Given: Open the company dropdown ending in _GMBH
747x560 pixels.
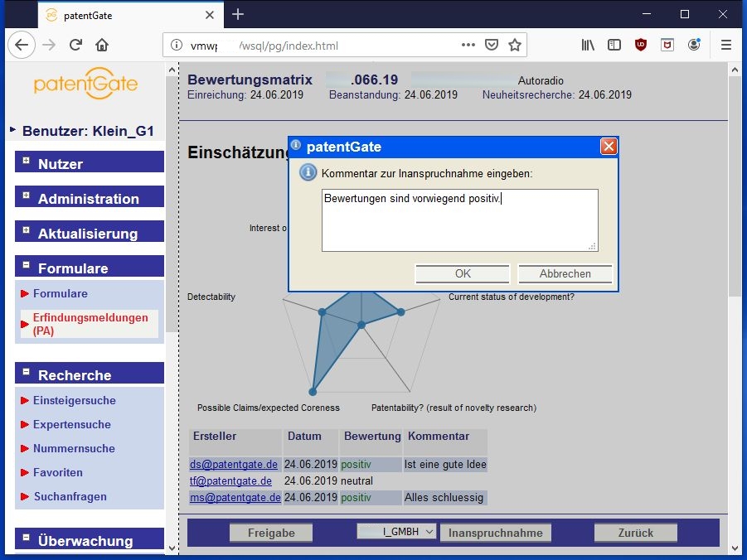Looking at the screenshot, I should (x=396, y=532).
